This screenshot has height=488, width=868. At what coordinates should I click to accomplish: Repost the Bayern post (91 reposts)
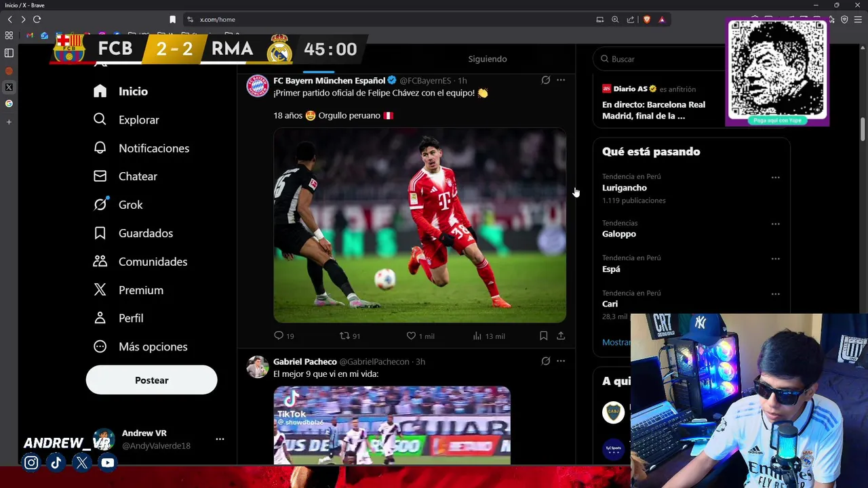point(350,335)
